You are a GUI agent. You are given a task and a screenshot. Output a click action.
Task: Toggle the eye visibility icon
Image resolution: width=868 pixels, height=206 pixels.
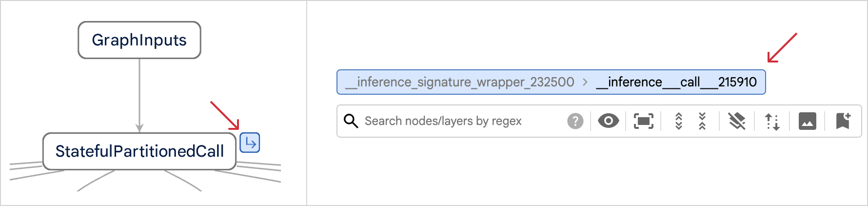608,121
